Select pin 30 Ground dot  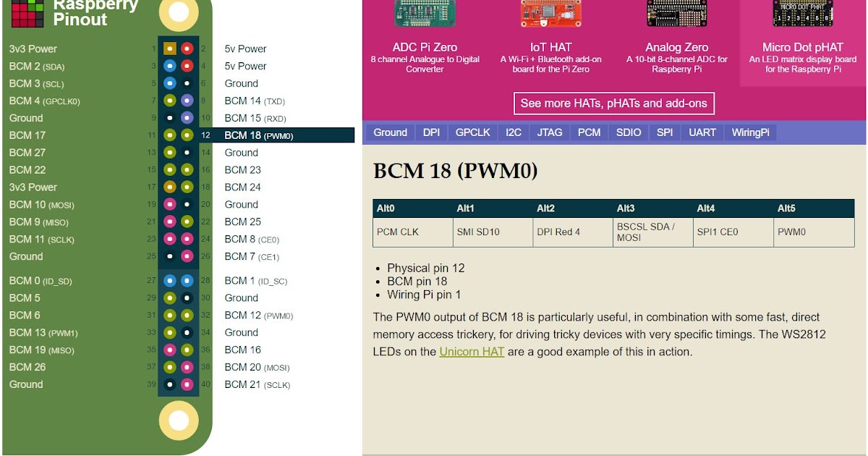point(187,298)
